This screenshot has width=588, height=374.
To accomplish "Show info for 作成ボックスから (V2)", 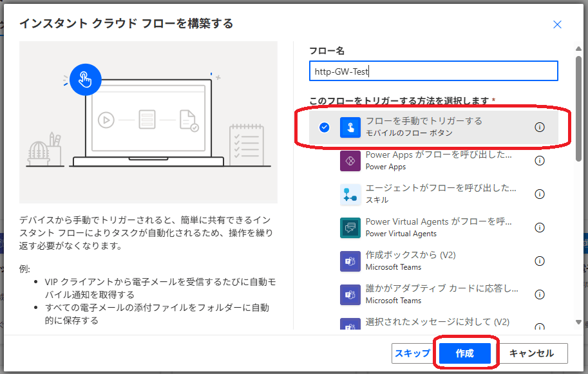I will pyautogui.click(x=539, y=261).
